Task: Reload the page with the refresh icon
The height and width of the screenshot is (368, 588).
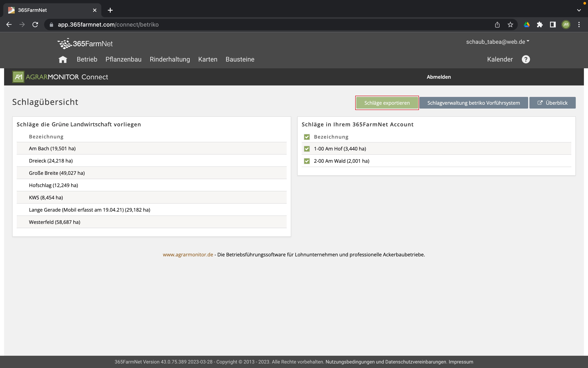Action: tap(35, 25)
